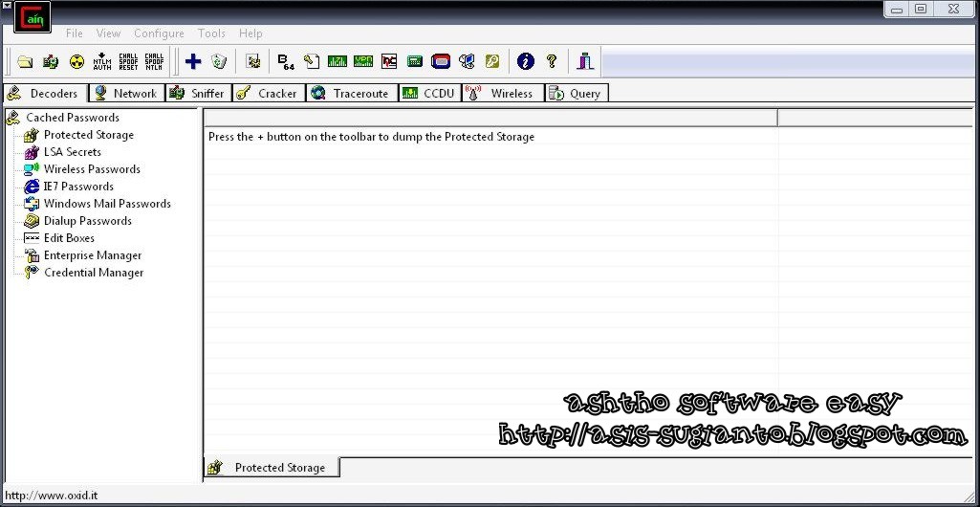Open the Base64 decoder (B64 icon)

point(286,61)
